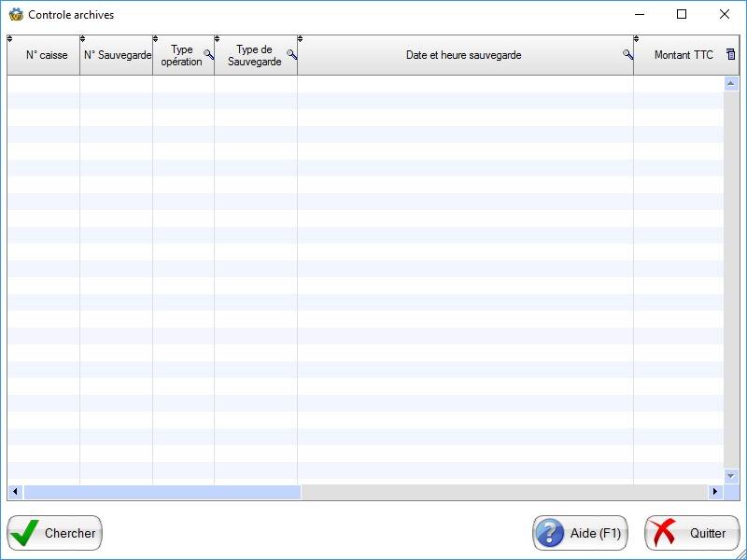Open the search magnifier in Type de Sauvegarde column
The image size is (747, 560).
(x=291, y=55)
